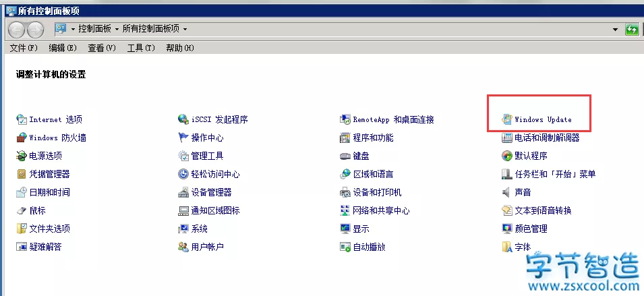Open the 凭据管理器 icon
The height and width of the screenshot is (296, 644).
click(22, 174)
